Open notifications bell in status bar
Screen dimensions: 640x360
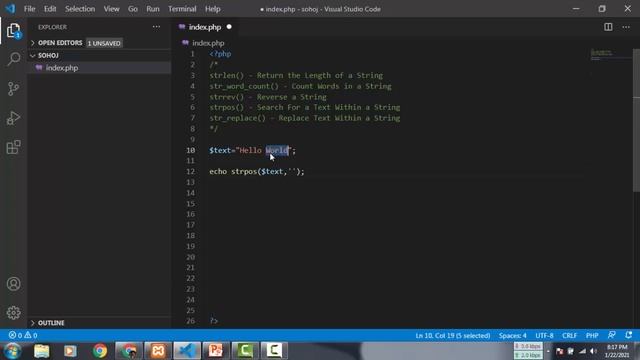pyautogui.click(x=629, y=335)
